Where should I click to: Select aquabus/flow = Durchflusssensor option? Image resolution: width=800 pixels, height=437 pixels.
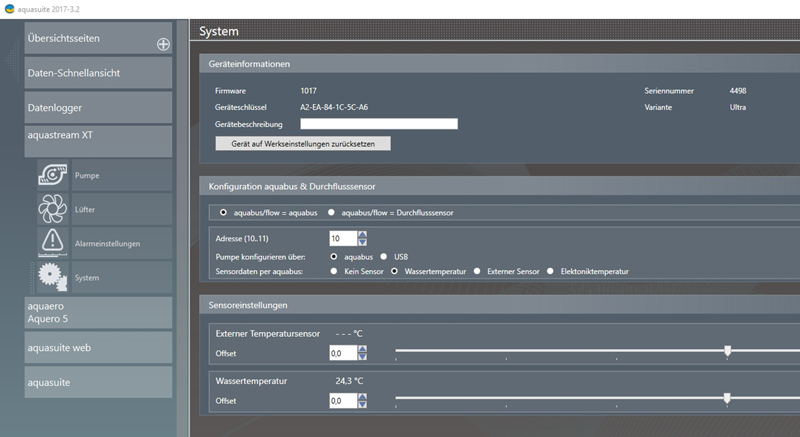331,213
